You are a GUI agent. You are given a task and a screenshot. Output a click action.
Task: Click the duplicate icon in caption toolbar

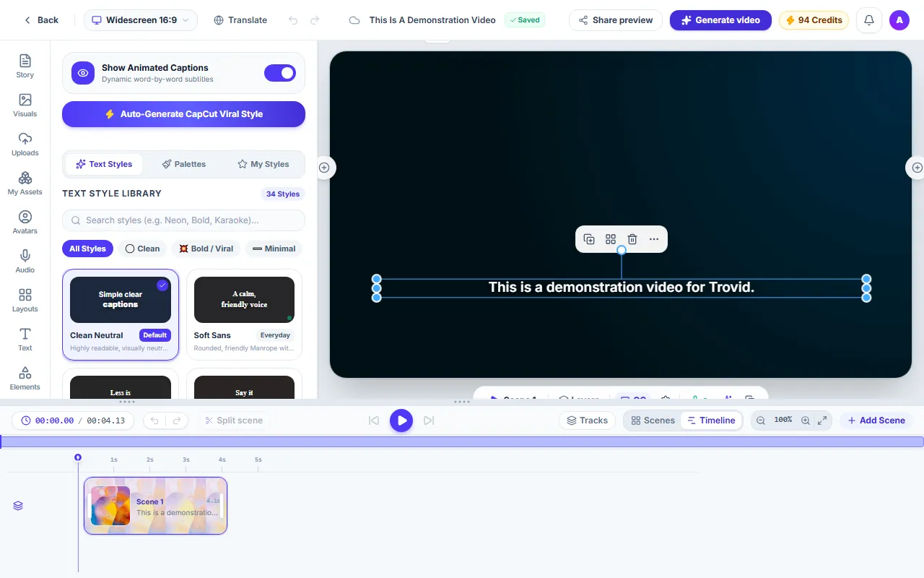(x=589, y=239)
